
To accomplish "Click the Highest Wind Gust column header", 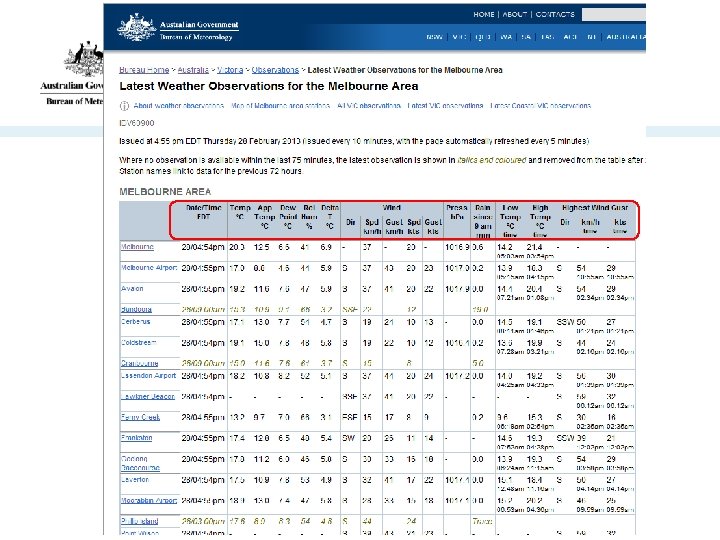I will pos(595,208).
